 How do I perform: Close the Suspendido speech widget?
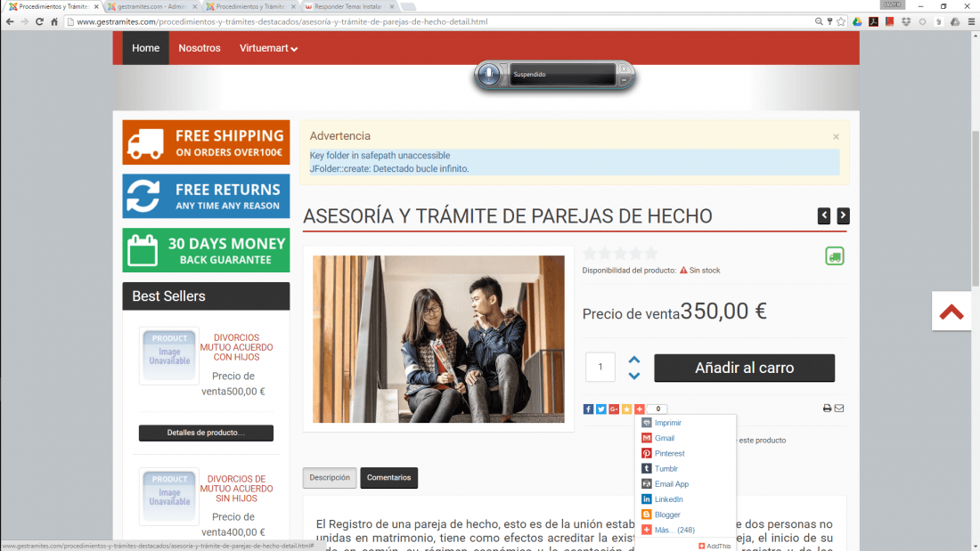(624, 69)
